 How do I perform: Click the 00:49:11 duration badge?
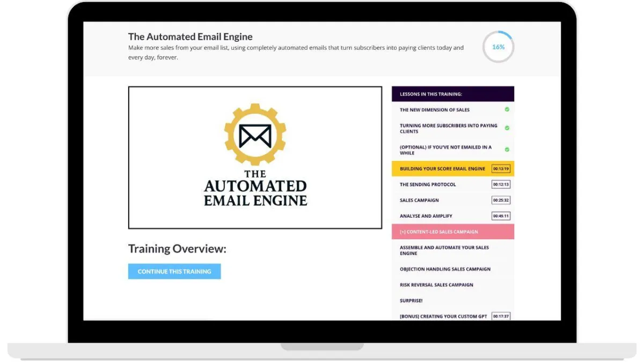501,216
